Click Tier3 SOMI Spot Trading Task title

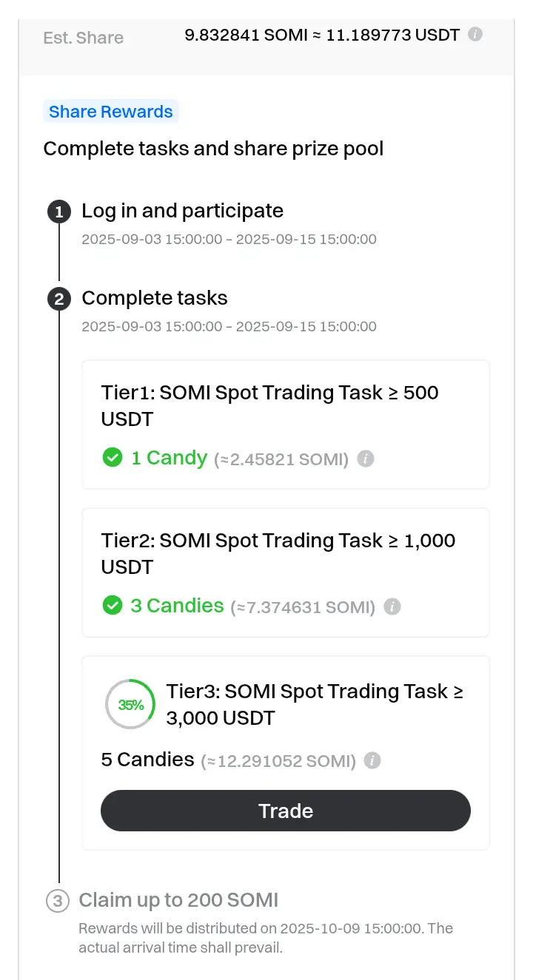[315, 704]
